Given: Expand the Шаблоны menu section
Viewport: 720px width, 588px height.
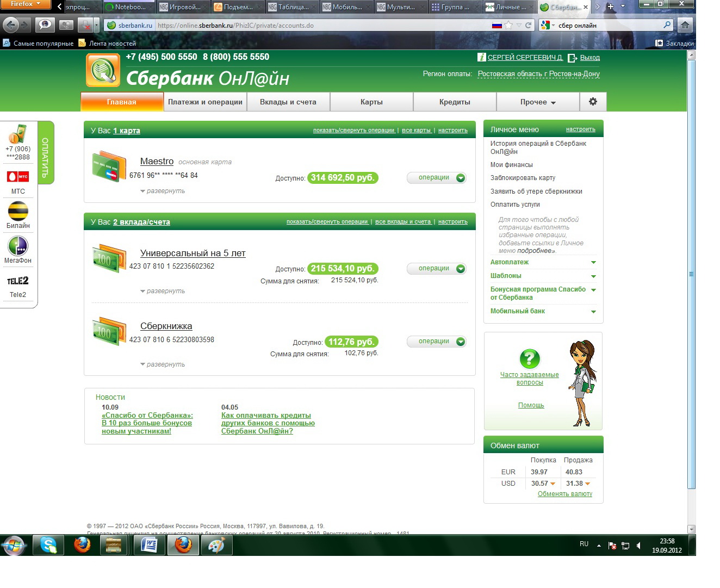Looking at the screenshot, I should point(543,276).
